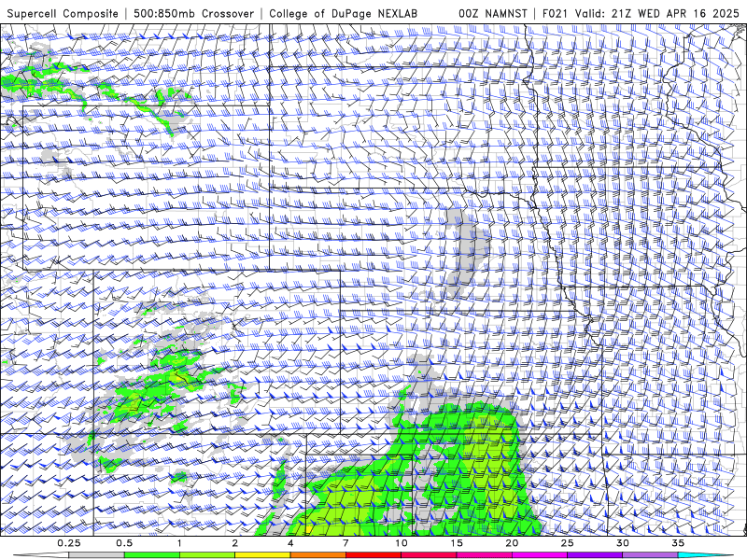Click the bright green legend swatch
This screenshot has width=747, height=560.
pos(151,555)
